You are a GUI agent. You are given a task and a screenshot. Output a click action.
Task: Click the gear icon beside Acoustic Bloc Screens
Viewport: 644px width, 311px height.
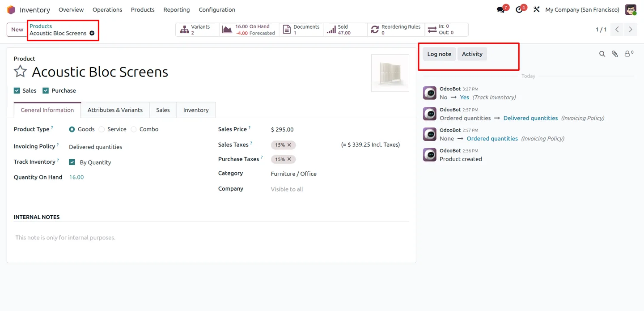tap(92, 33)
